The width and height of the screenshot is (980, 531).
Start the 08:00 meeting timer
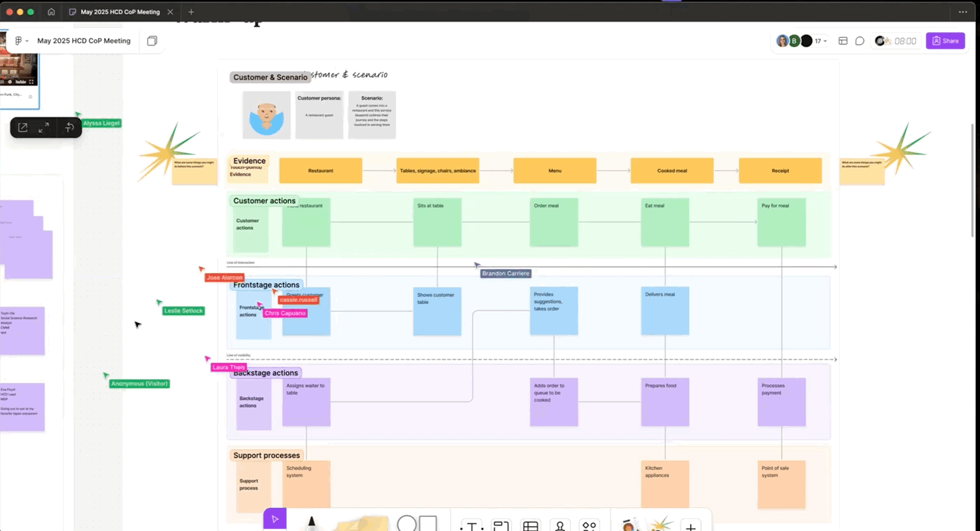pos(902,41)
